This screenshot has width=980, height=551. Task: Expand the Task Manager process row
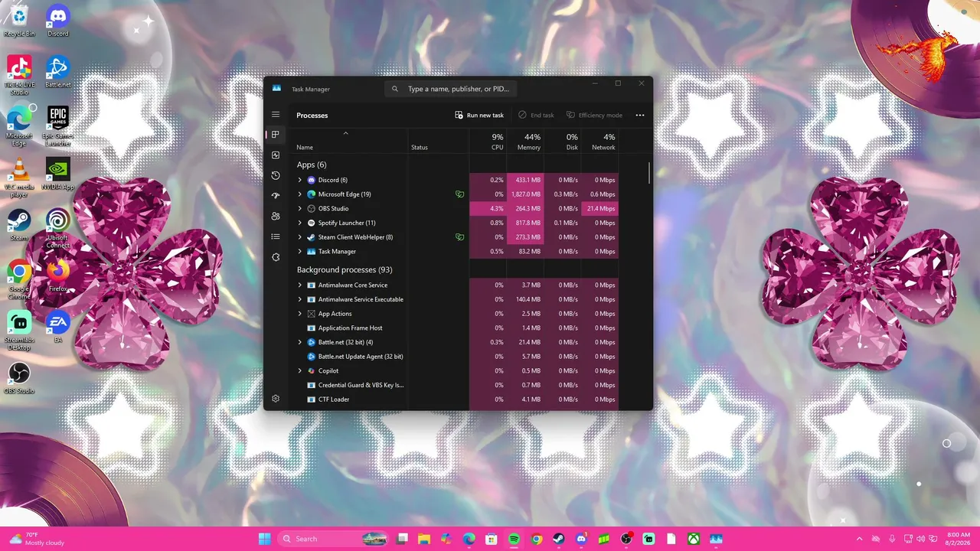[x=300, y=251]
